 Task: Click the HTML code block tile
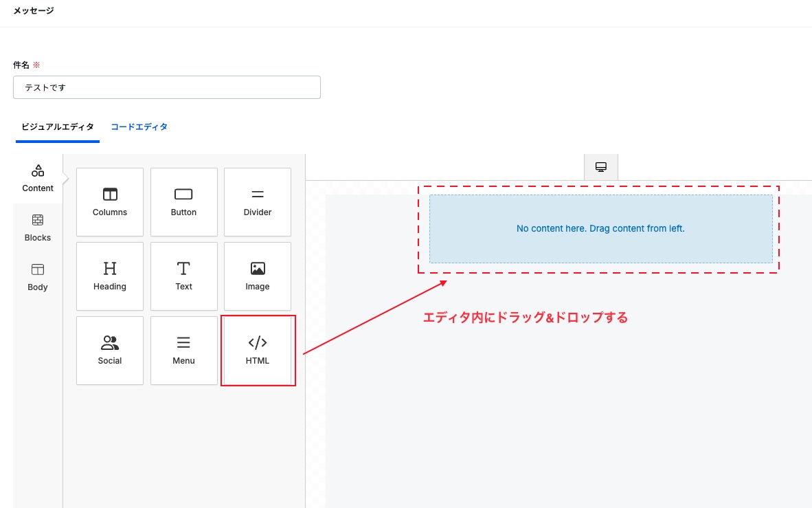pos(258,351)
